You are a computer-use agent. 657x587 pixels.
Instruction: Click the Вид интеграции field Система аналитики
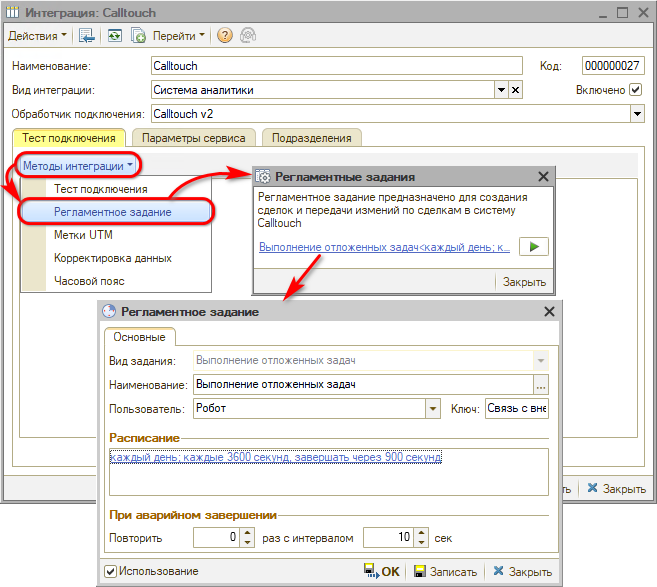(x=323, y=90)
